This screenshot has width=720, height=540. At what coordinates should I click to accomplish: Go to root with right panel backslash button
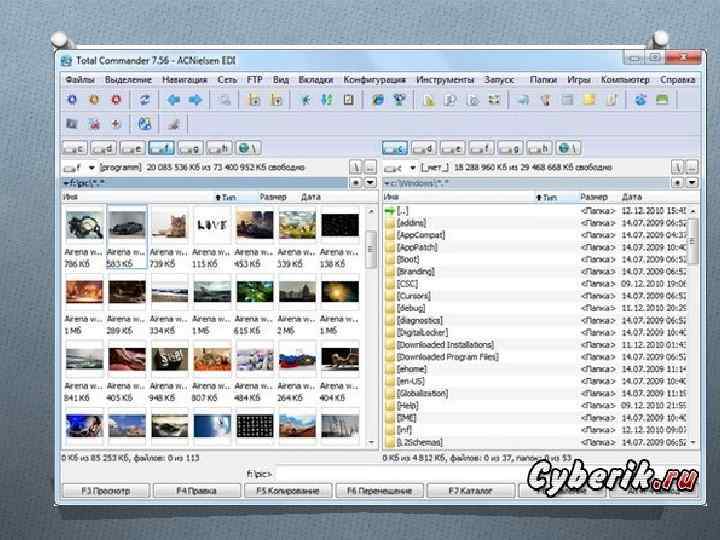[677, 167]
